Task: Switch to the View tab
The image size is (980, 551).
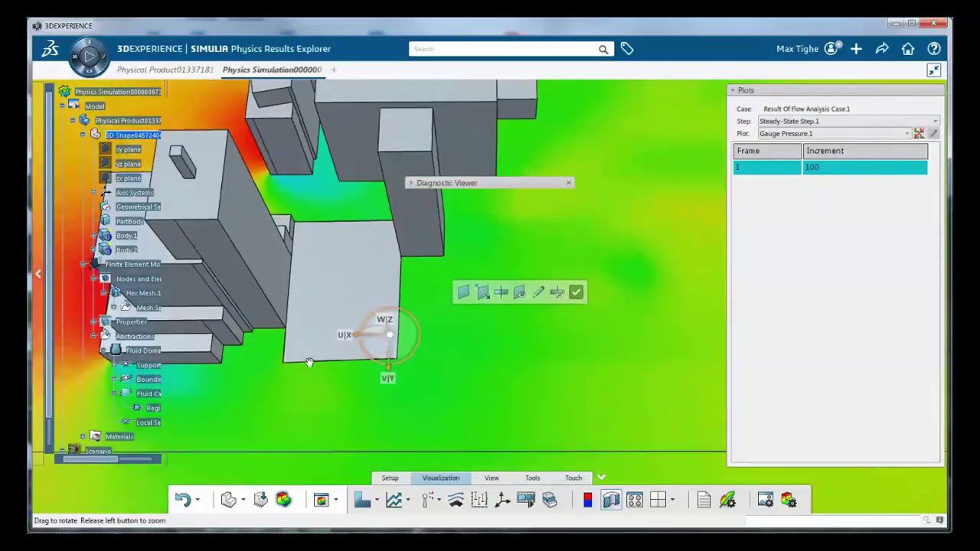Action: (x=492, y=478)
